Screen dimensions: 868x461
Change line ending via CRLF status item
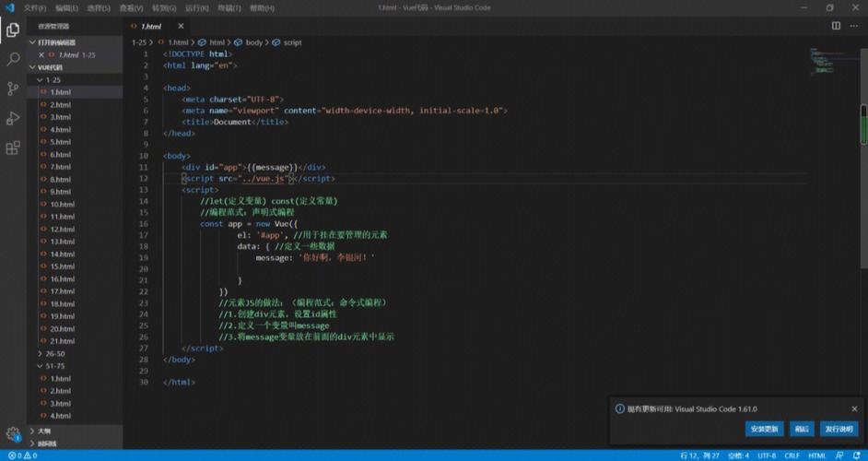(x=792, y=455)
